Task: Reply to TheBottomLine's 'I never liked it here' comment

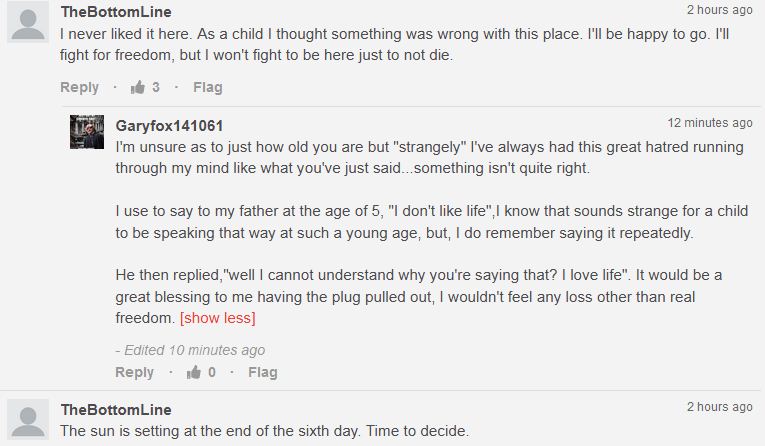Action: point(79,87)
